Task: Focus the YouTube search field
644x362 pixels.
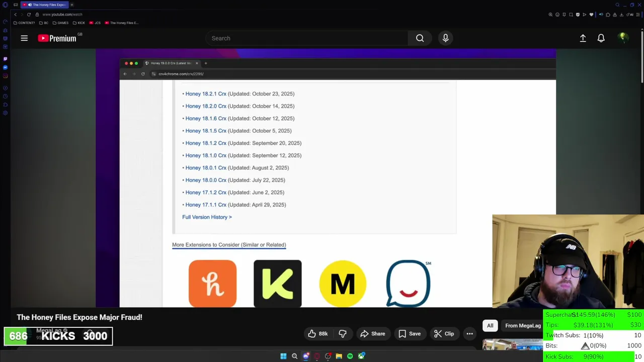Action: 307,38
